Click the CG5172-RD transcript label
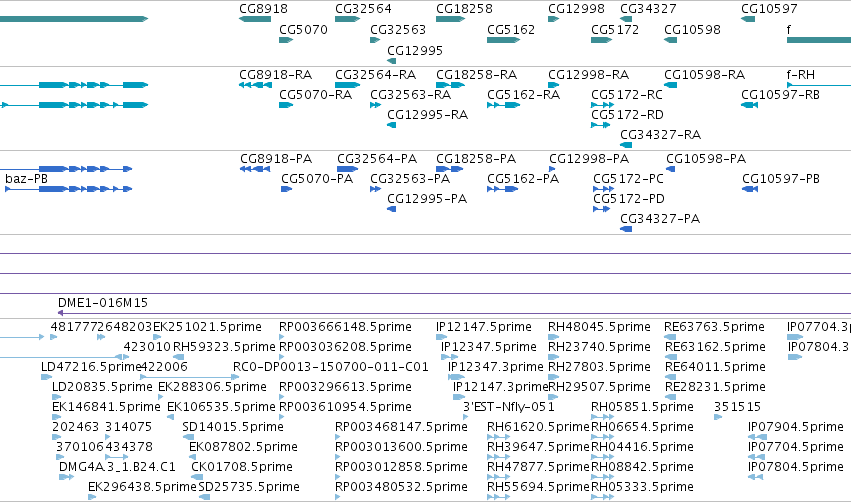 (x=627, y=115)
